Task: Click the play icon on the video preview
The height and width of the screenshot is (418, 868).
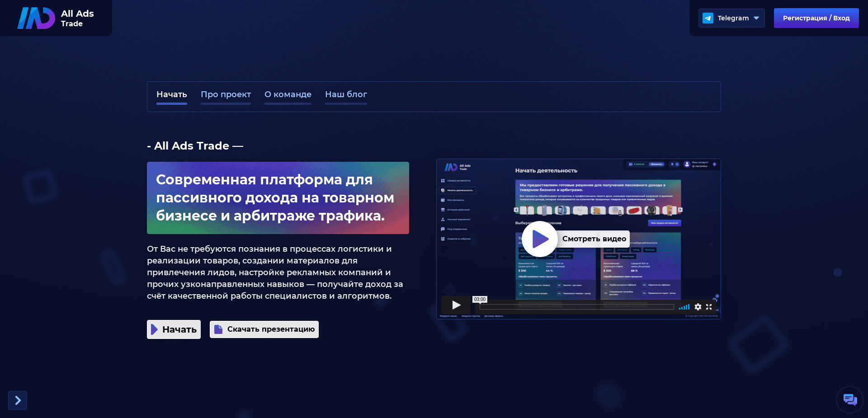Action: click(x=539, y=239)
